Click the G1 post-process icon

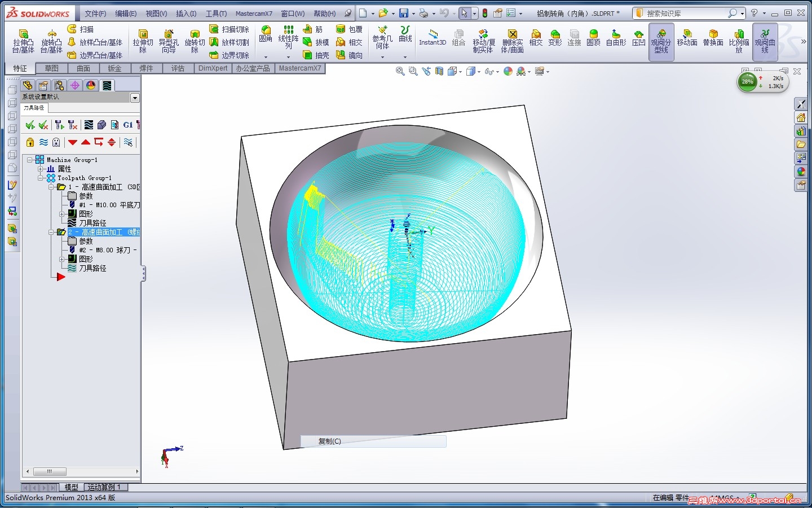128,125
